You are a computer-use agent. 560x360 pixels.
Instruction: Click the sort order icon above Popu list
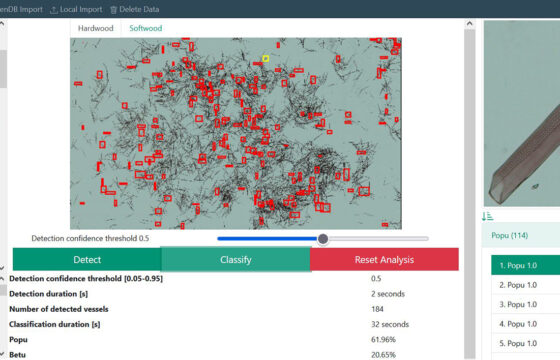(x=487, y=216)
